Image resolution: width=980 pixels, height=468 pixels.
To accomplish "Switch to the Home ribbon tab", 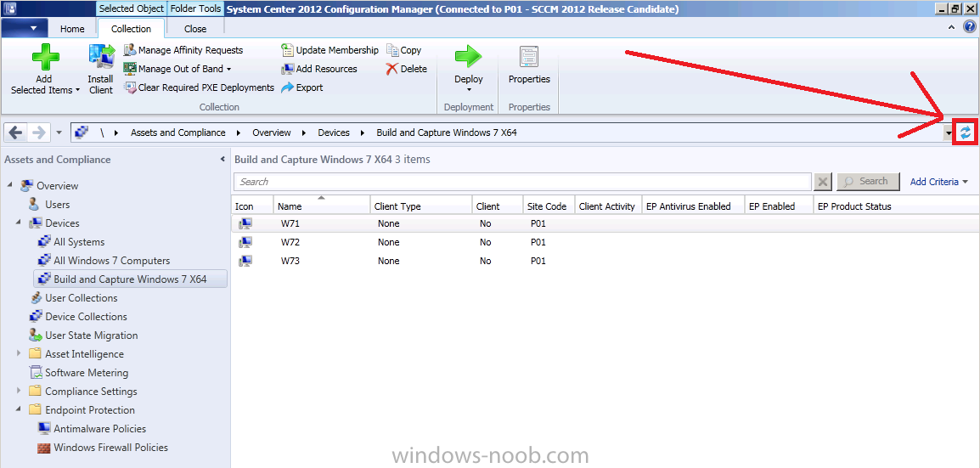I will 72,29.
